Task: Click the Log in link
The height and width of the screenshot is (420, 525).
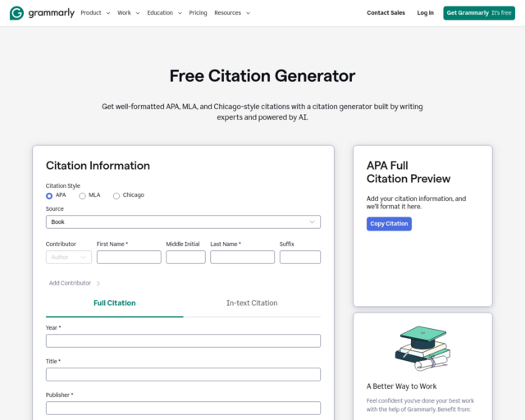Action: click(425, 13)
